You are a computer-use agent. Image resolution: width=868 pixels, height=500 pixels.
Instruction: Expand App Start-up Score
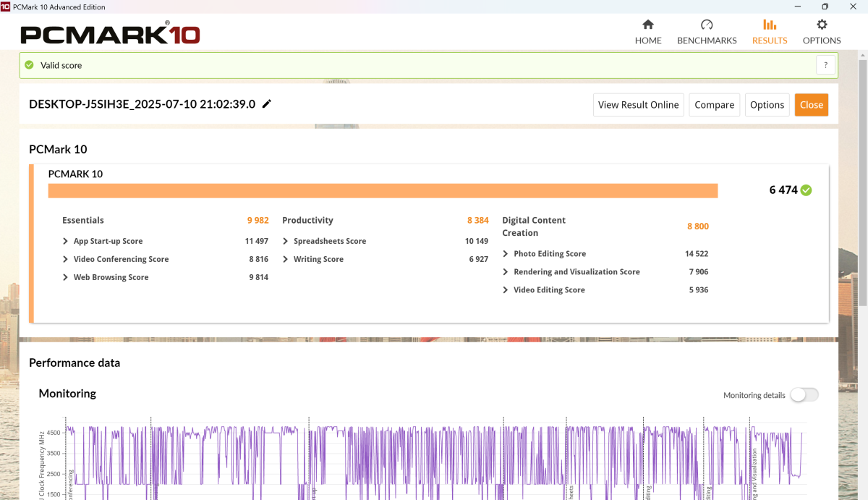[66, 241]
